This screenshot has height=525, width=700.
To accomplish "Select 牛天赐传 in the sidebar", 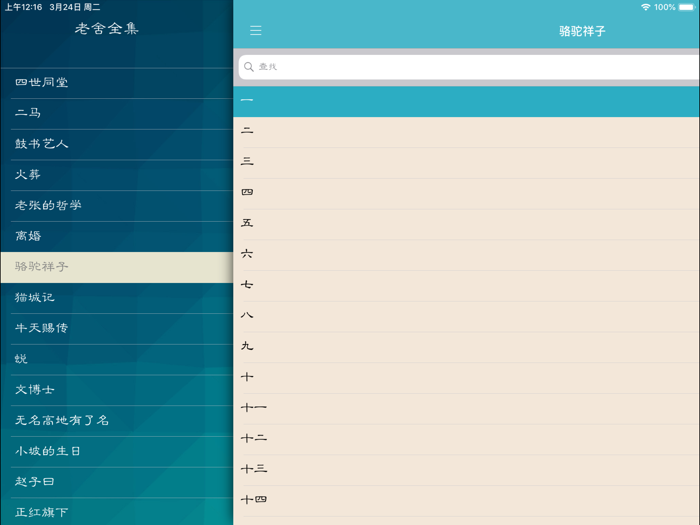I will [117, 329].
